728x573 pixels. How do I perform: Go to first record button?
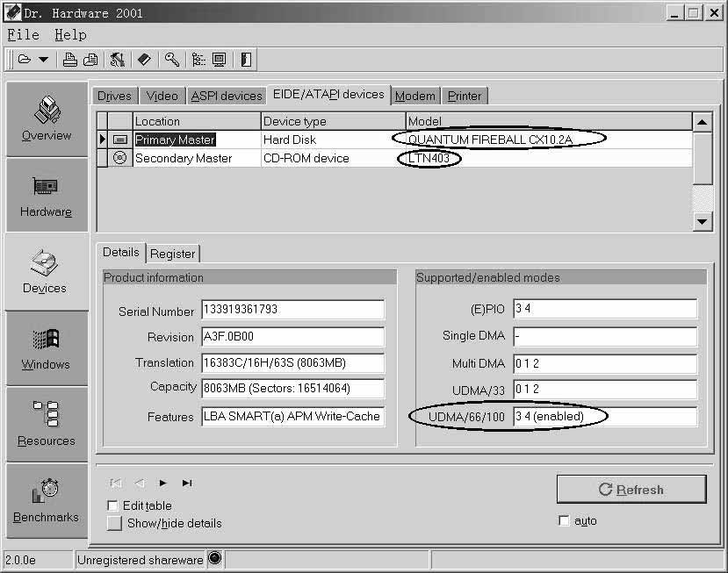coord(116,483)
